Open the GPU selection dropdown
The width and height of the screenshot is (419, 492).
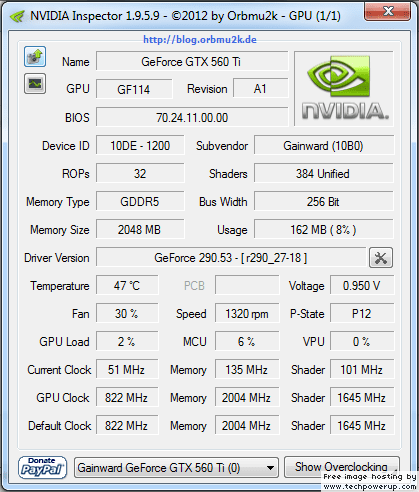[x=176, y=467]
